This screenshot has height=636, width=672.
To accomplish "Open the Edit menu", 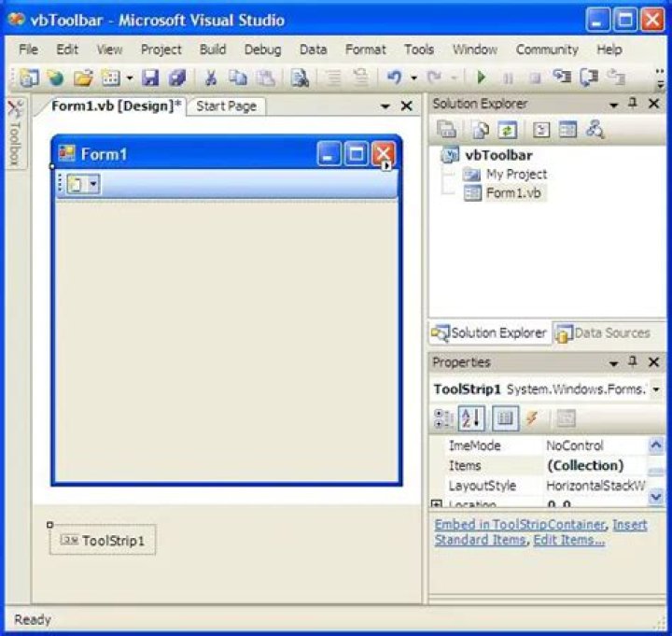I will tap(67, 49).
